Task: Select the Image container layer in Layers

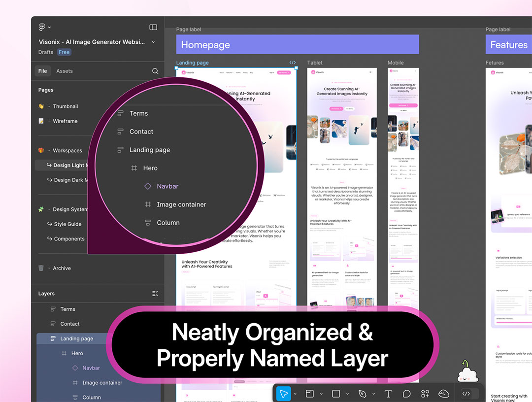Action: [102, 383]
